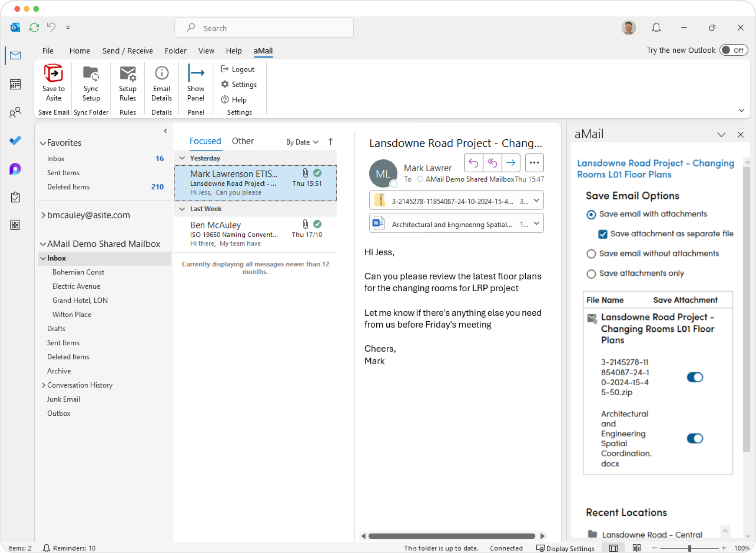Viewport: 756px width, 553px height.
Task: Switch to the Other inbox tab
Action: (243, 141)
